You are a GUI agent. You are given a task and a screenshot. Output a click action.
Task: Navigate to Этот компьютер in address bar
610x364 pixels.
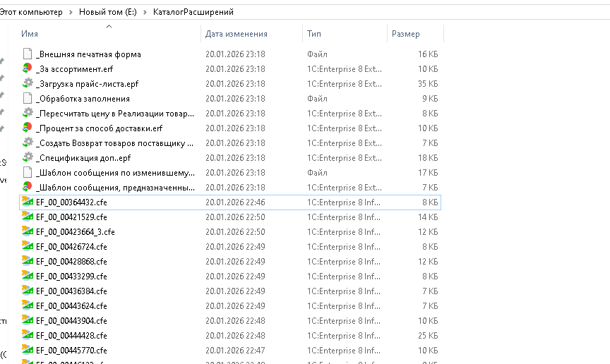pos(31,13)
